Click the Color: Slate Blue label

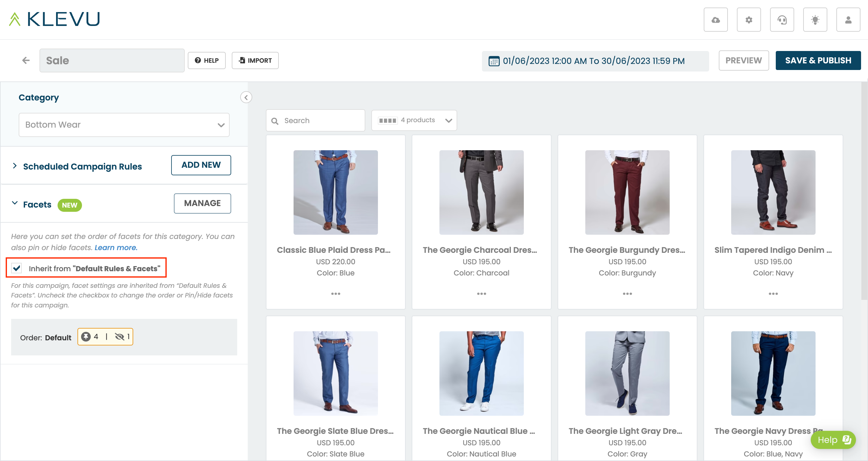point(336,454)
